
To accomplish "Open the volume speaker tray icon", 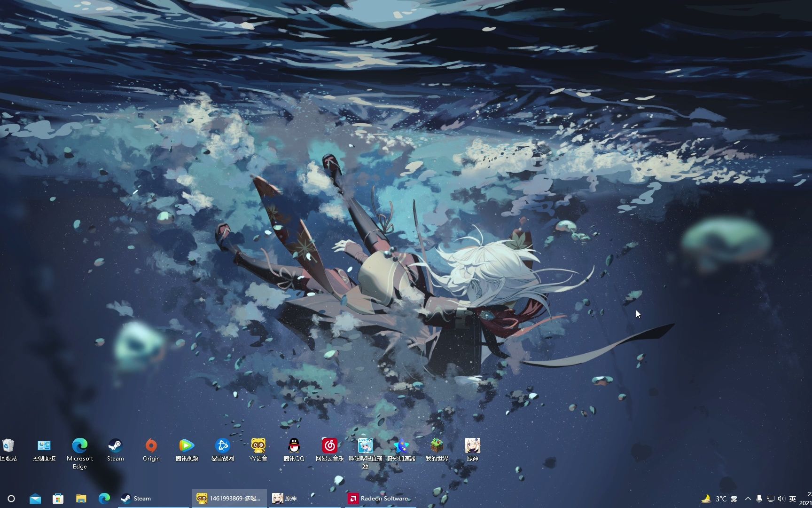I will point(781,499).
